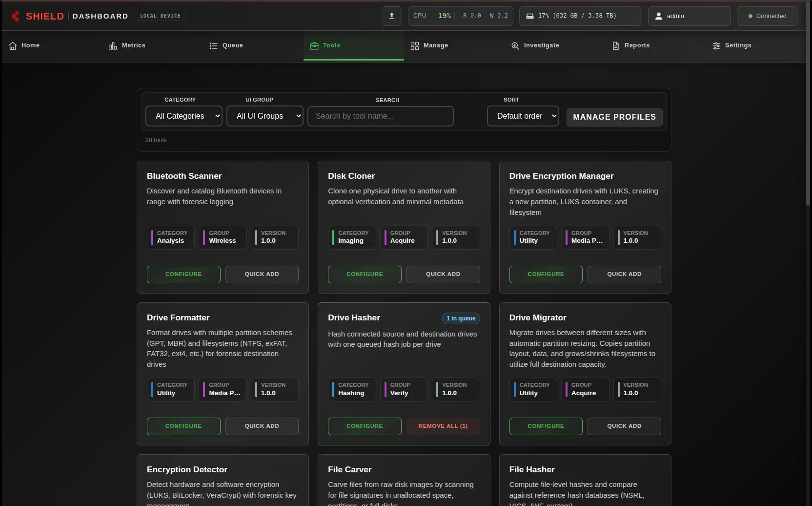Configure the Bluetooth Scanner tool
Viewport: 812px width, 506px height.
183,274
